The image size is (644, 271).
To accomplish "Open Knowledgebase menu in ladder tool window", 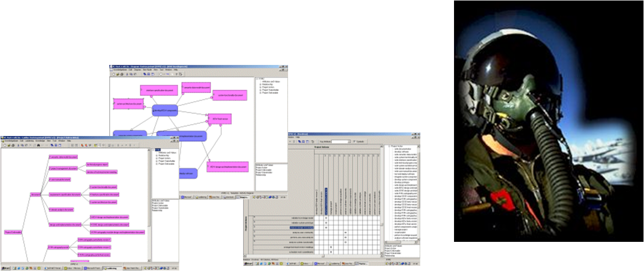I will tap(11, 141).
